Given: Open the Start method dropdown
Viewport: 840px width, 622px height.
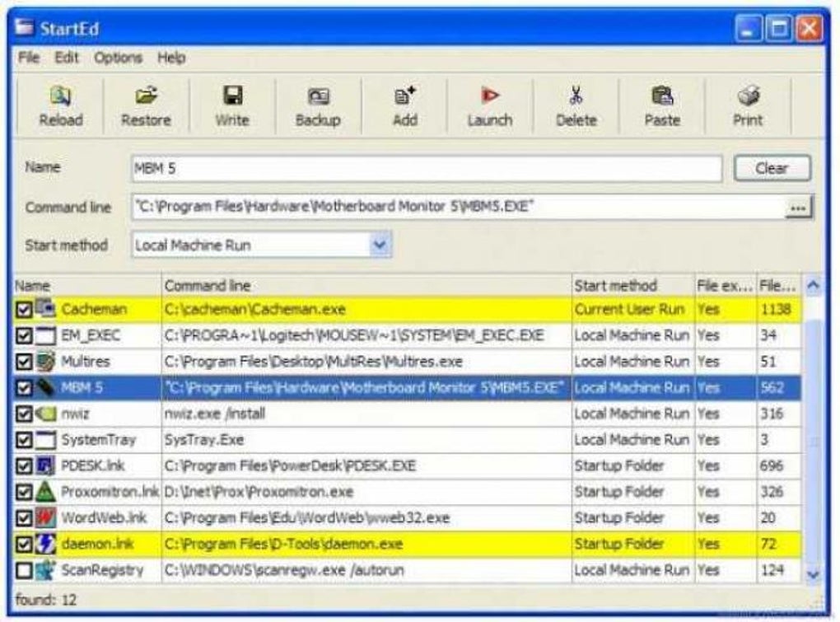Looking at the screenshot, I should point(380,245).
